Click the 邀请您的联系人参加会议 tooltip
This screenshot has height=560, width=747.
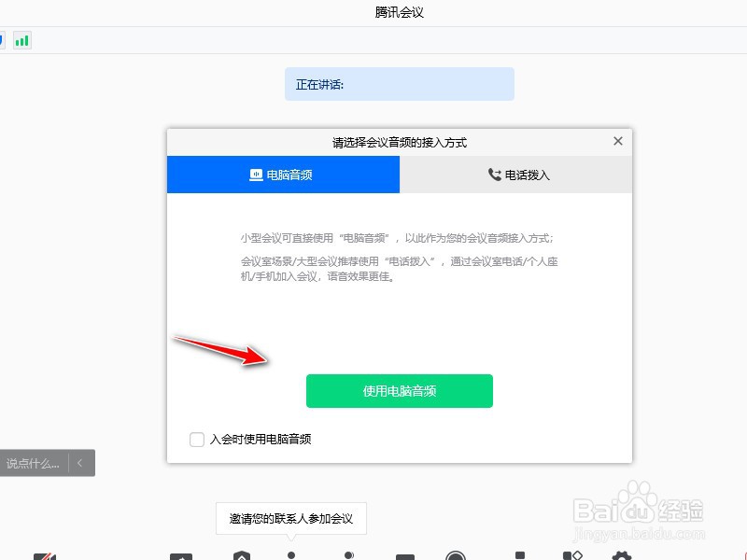pyautogui.click(x=291, y=519)
